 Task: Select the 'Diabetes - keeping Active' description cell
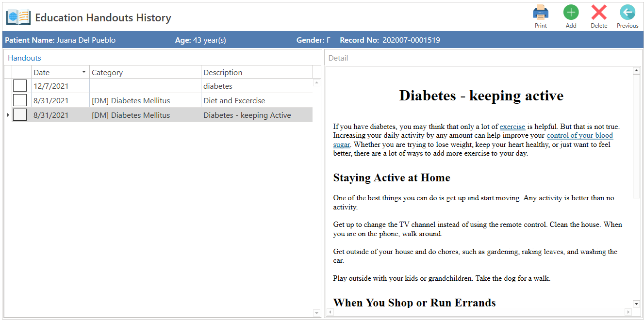(x=257, y=115)
